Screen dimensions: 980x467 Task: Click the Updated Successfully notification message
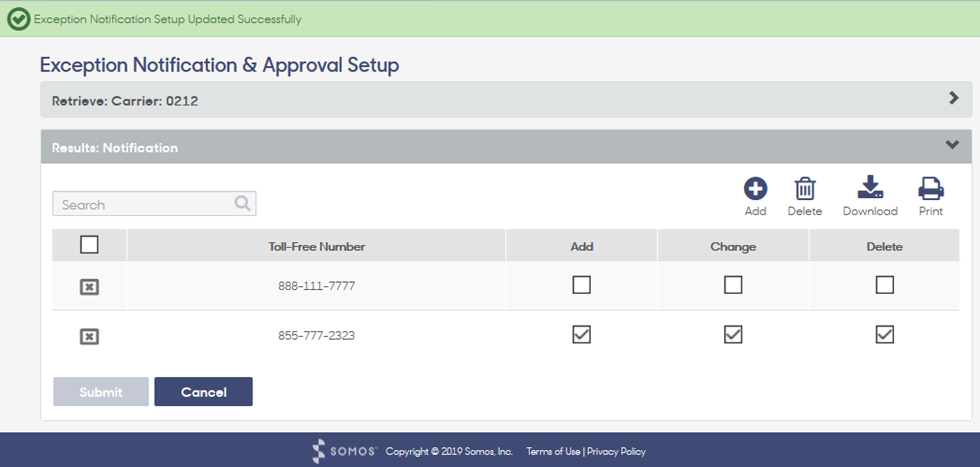pyautogui.click(x=168, y=19)
